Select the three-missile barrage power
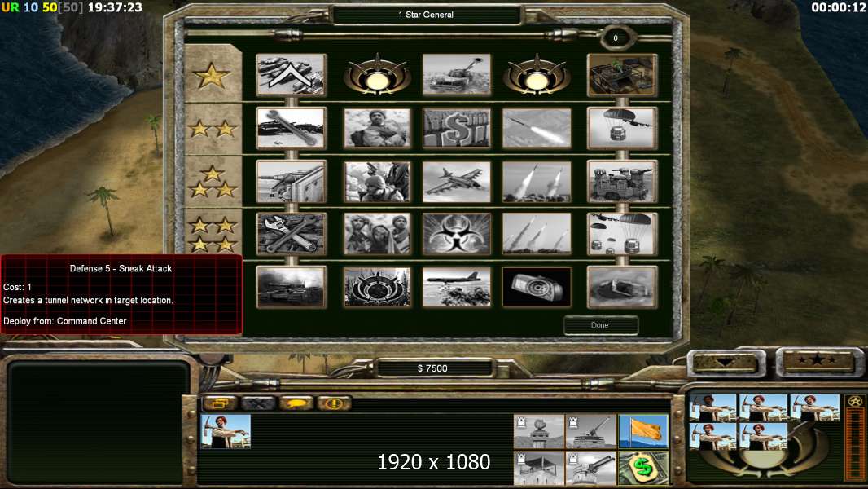Image resolution: width=868 pixels, height=489 pixels. pos(537,234)
